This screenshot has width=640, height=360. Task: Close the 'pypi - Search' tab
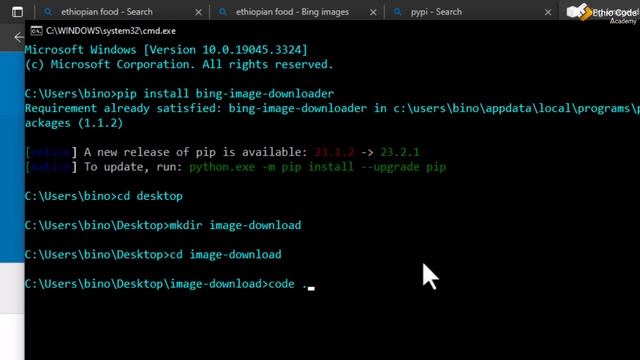click(x=548, y=12)
